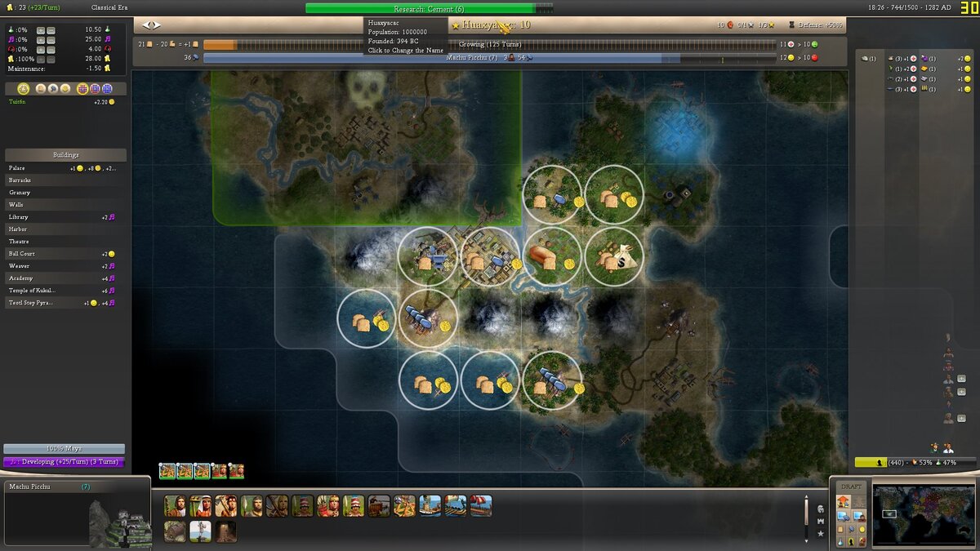Viewport: 980px width, 551px height.
Task: Build the catapult siege unit
Action: 404,506
